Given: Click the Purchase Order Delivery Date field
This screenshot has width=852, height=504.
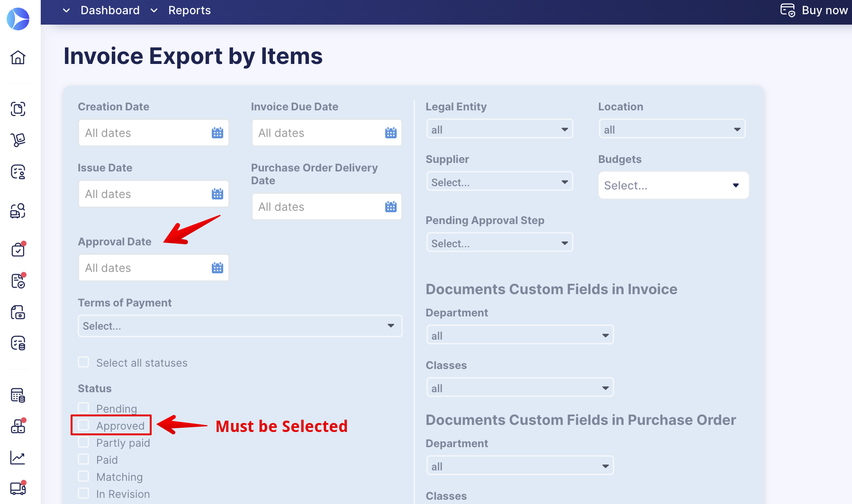Looking at the screenshot, I should 327,207.
